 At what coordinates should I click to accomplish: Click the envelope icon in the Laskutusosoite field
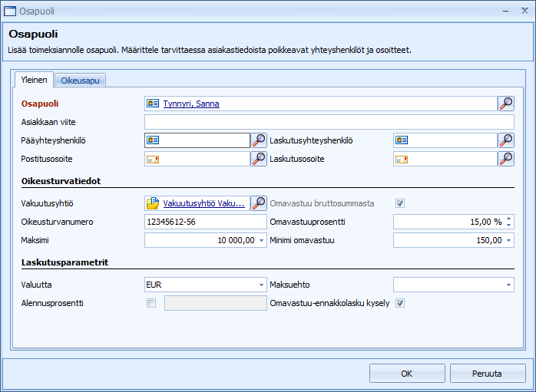click(402, 159)
